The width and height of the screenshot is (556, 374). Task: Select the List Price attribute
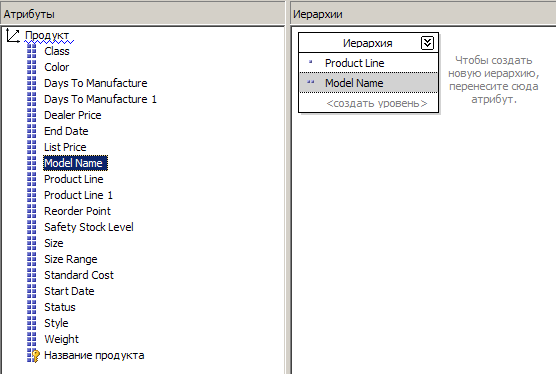click(x=65, y=147)
